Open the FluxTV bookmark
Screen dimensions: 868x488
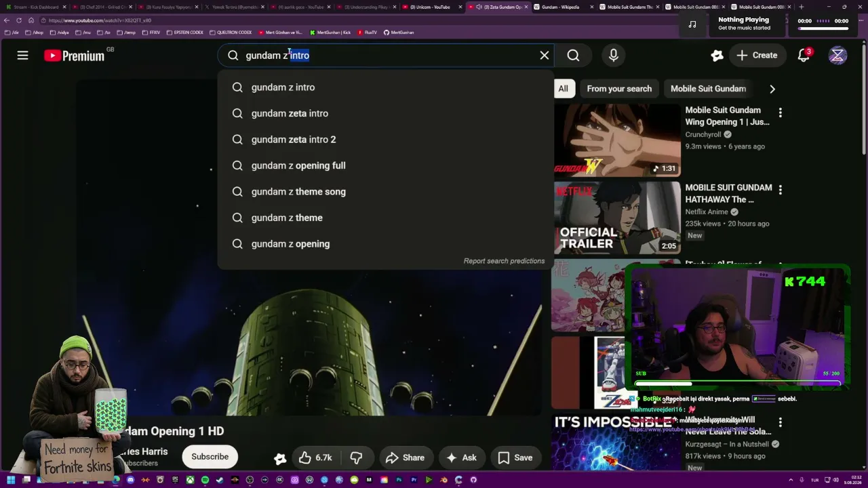pyautogui.click(x=368, y=33)
